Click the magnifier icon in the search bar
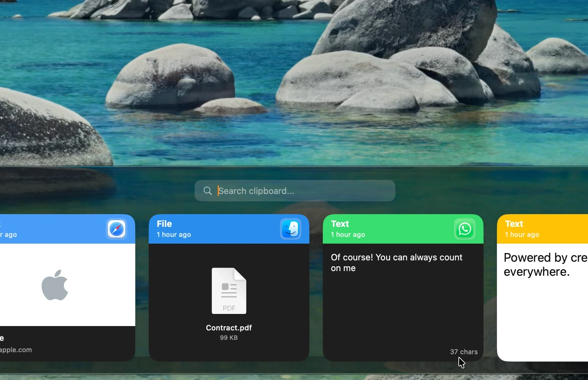 click(208, 191)
